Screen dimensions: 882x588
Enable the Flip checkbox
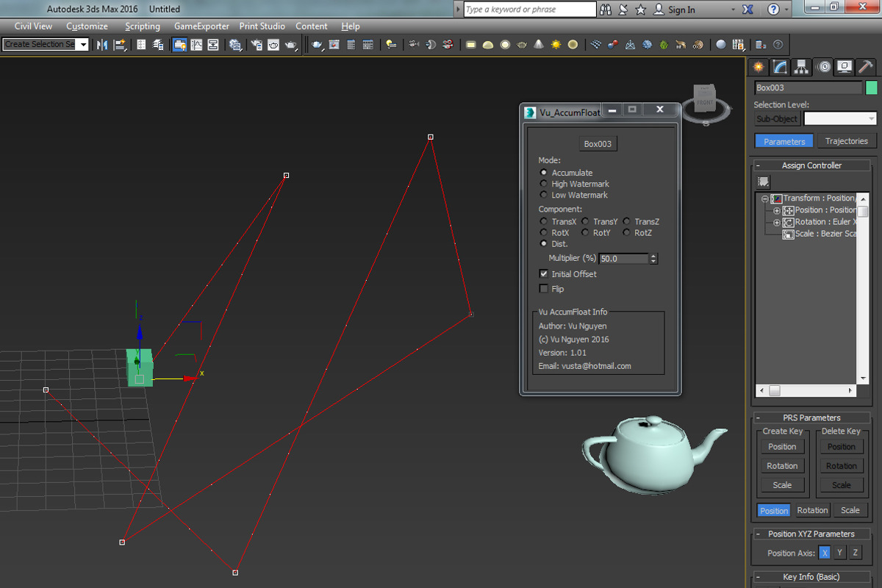[x=544, y=289]
